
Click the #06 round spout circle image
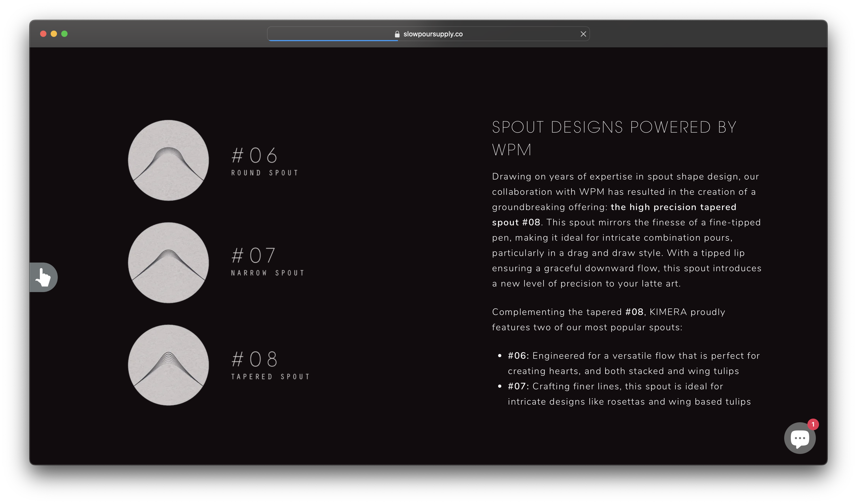(x=168, y=161)
